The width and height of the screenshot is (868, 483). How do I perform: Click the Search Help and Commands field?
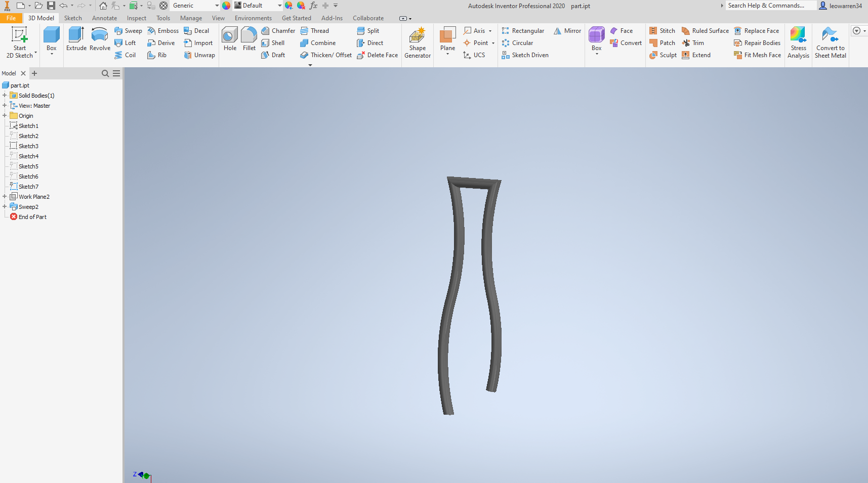(x=770, y=6)
